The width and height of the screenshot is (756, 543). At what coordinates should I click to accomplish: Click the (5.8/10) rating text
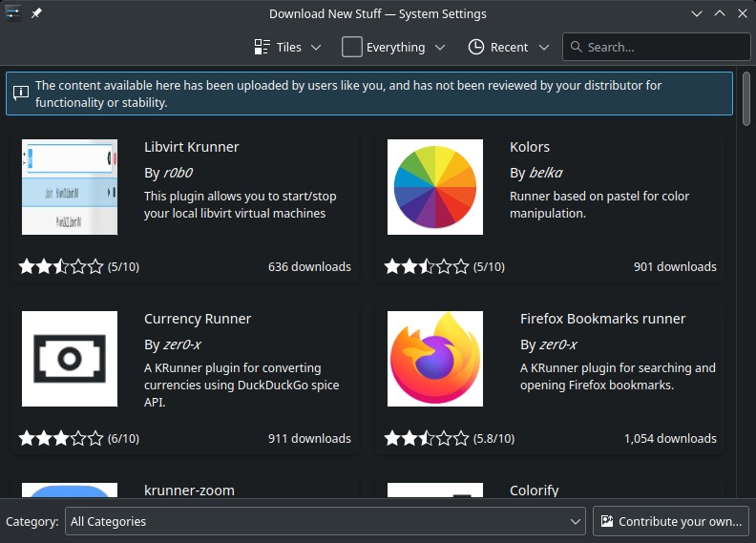click(x=493, y=438)
